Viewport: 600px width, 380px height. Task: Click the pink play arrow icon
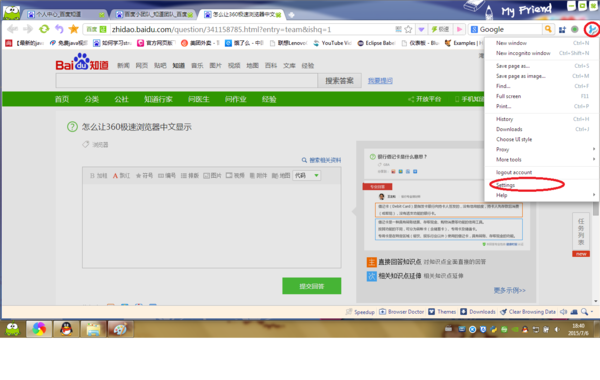pos(460,29)
